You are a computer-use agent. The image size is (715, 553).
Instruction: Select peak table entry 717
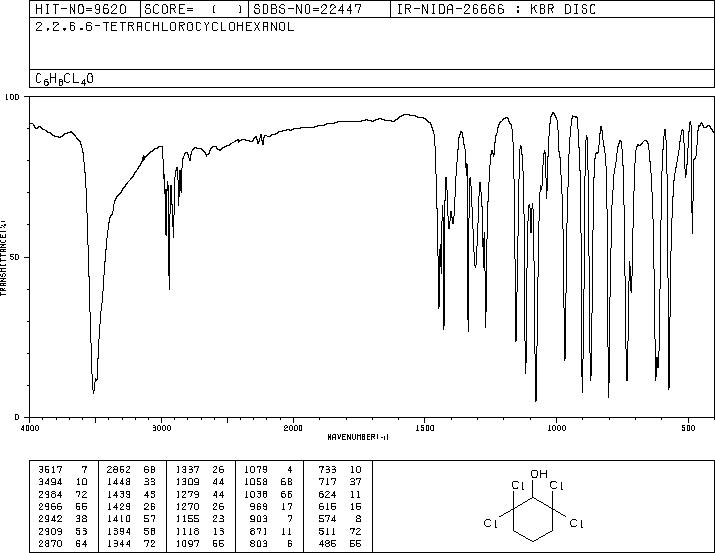coord(327,481)
